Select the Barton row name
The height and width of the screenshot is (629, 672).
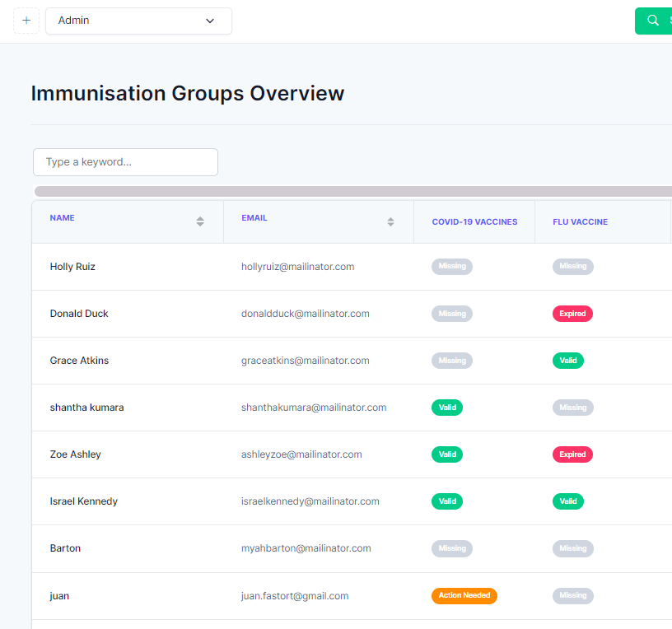(65, 548)
